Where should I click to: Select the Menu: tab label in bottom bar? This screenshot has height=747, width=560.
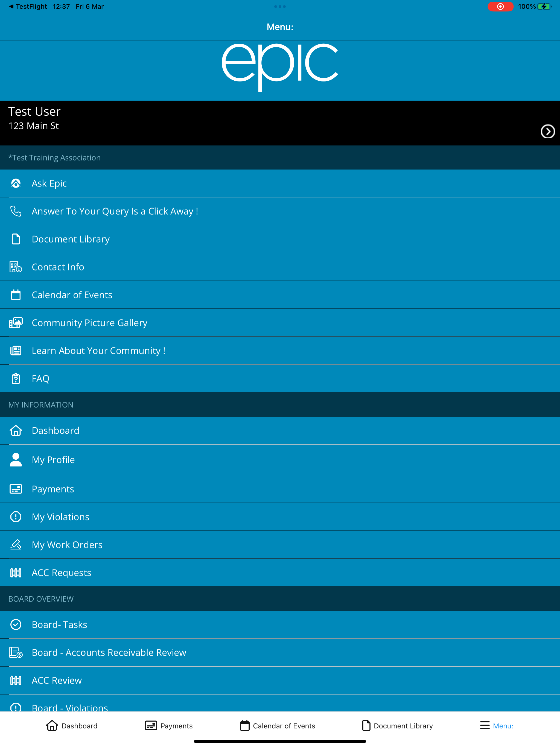(x=503, y=726)
